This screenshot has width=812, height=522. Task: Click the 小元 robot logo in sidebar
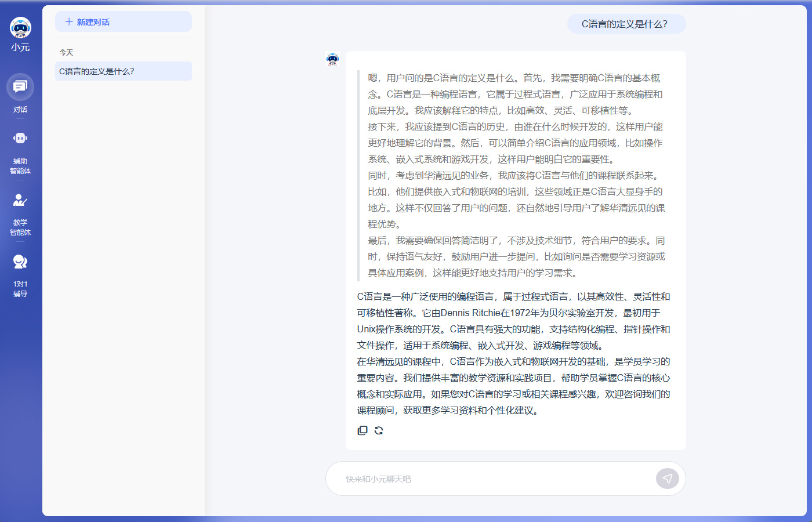coord(20,27)
